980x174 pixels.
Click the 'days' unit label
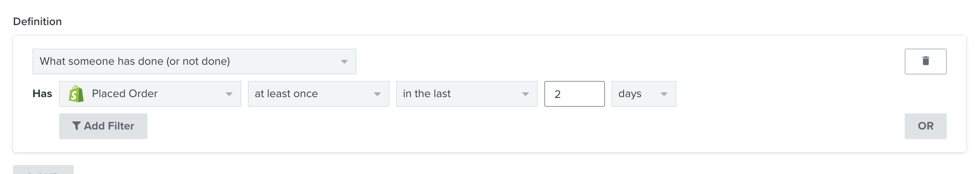(630, 94)
